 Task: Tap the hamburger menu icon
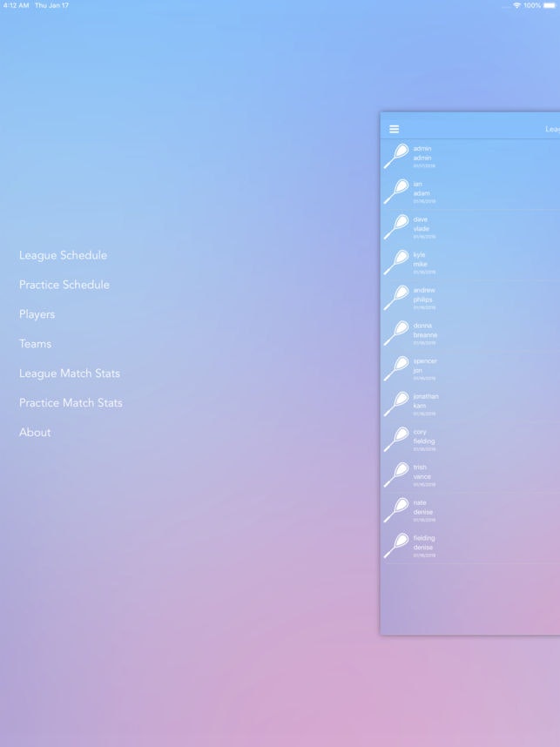[x=395, y=129]
